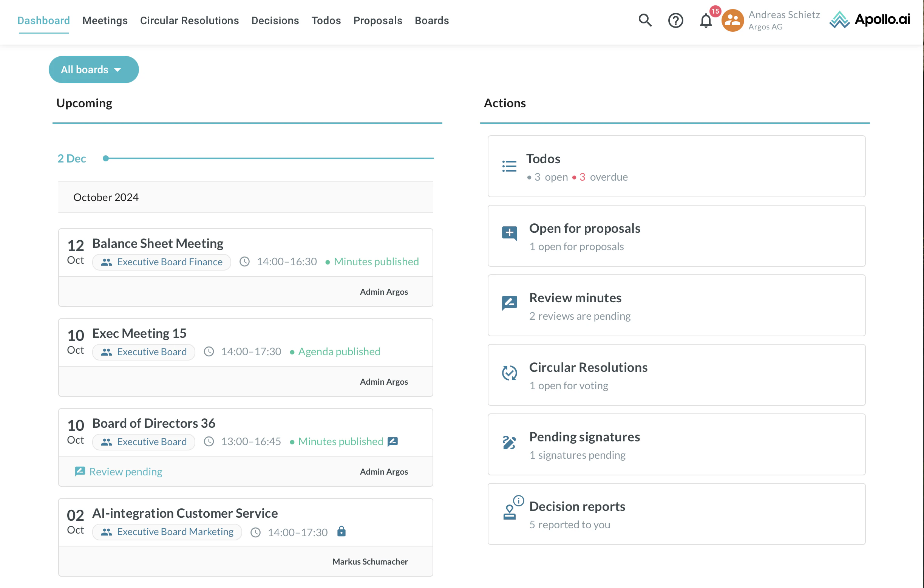Select the Executive Board Finance group chip

161,262
